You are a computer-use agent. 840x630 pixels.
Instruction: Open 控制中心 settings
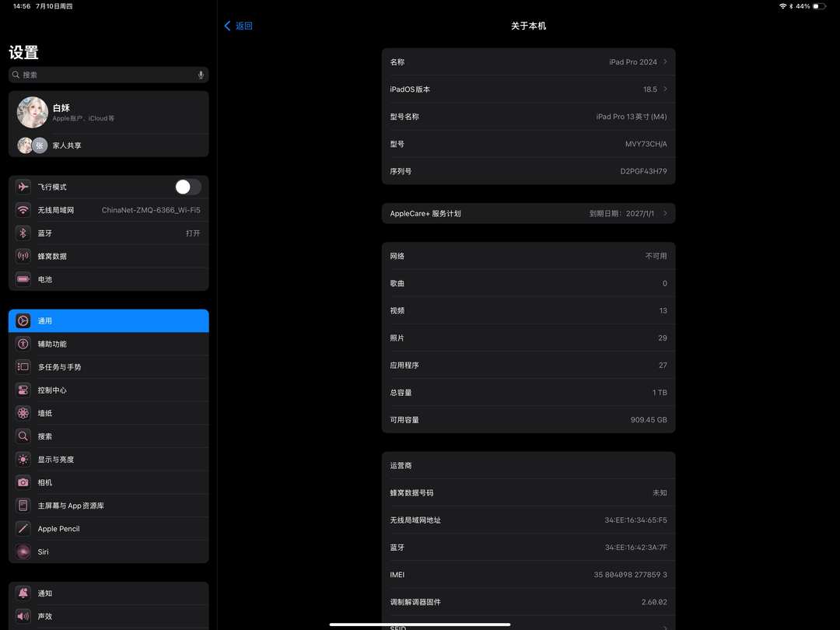coord(109,390)
